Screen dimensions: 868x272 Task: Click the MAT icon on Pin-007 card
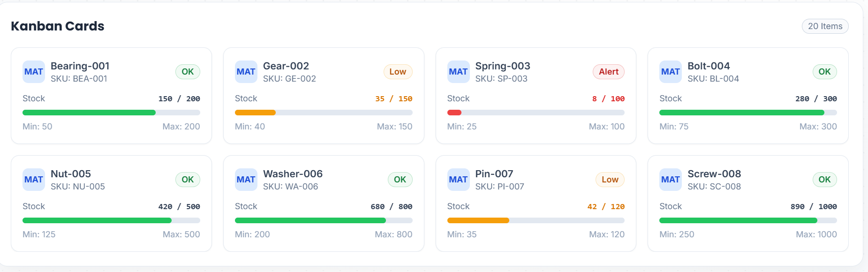coord(458,180)
